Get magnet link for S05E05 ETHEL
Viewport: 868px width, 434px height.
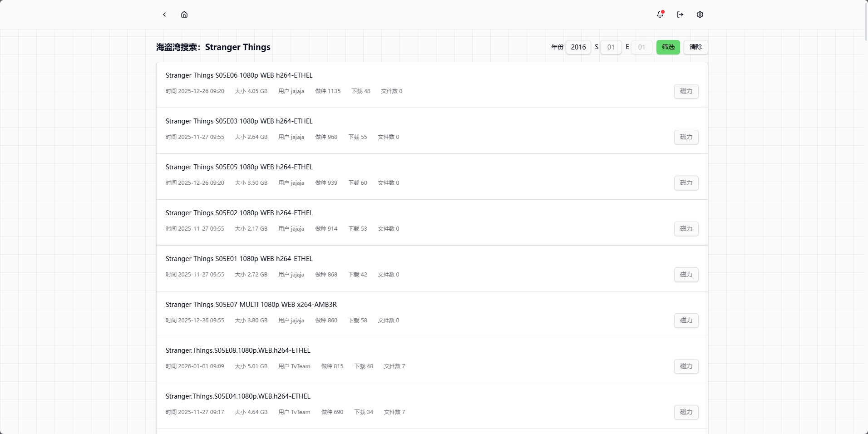click(x=686, y=183)
